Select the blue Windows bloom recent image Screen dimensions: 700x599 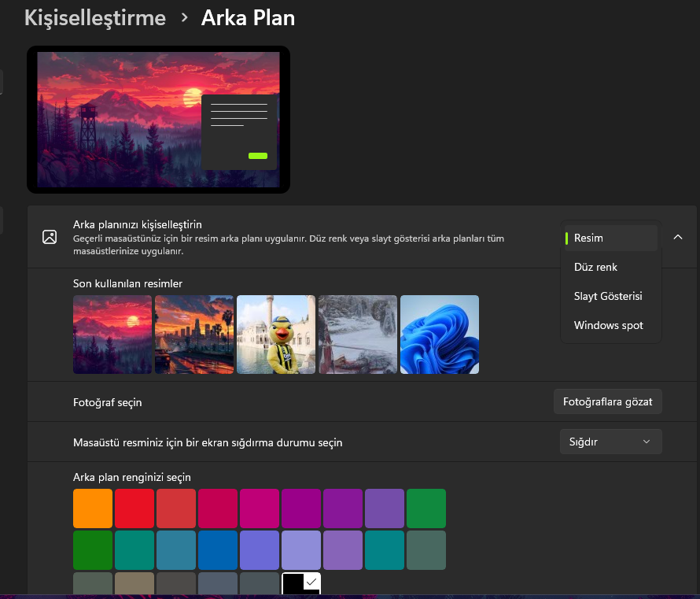click(440, 335)
